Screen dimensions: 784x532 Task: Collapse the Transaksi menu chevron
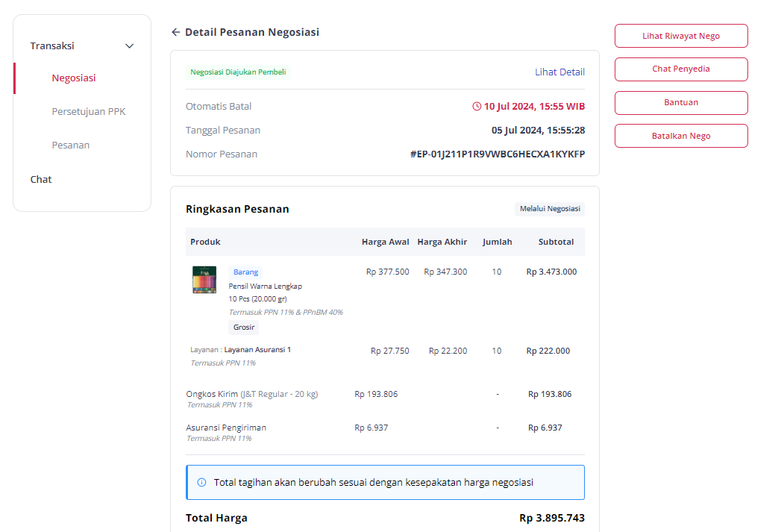pyautogui.click(x=130, y=46)
